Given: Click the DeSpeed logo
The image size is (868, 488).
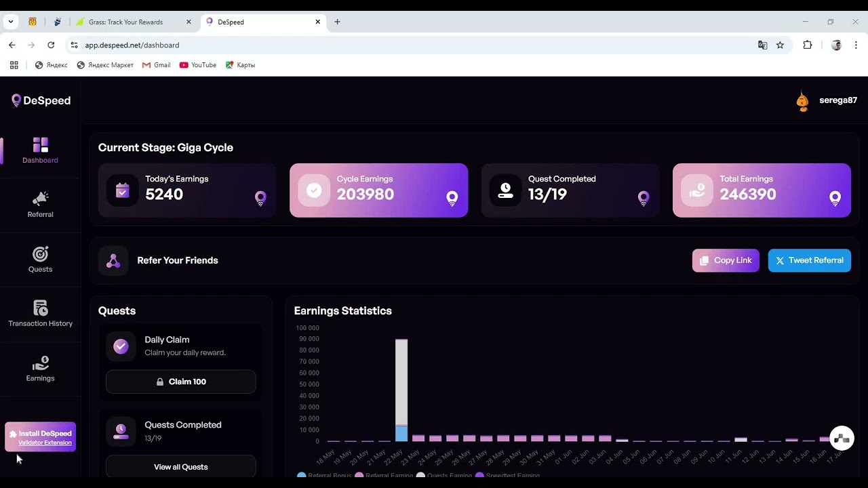Looking at the screenshot, I should (x=41, y=100).
